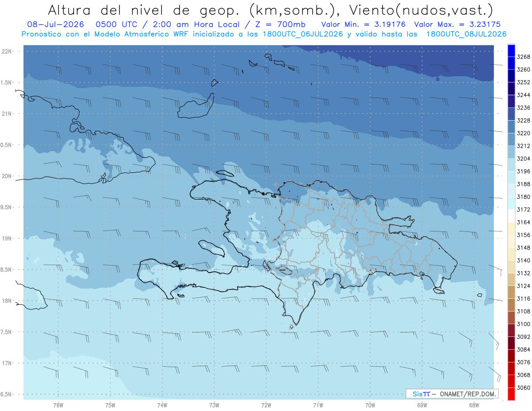Click the red swatch below the 3060 label
Viewport: 532px width, 411px height.
511,394
